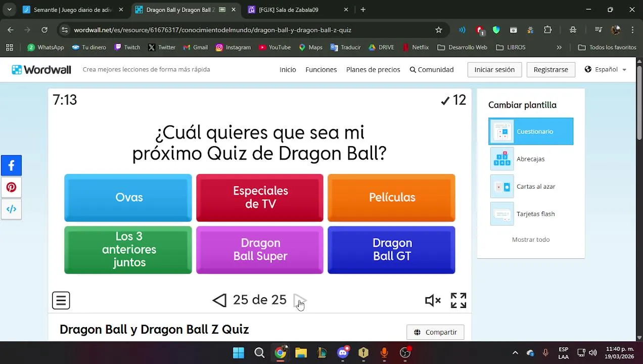
Task: Open the tab search dropdown arrow
Action: 9,10
